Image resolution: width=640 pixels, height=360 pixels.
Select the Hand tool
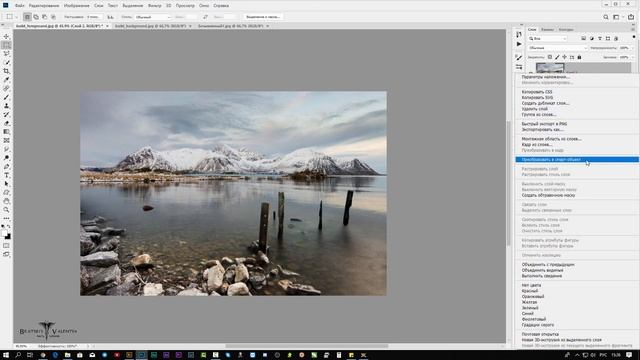(7, 201)
